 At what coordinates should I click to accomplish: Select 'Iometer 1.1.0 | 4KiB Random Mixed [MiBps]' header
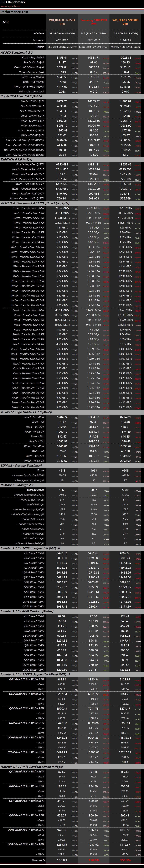pyautogui.click(x=31, y=767)
